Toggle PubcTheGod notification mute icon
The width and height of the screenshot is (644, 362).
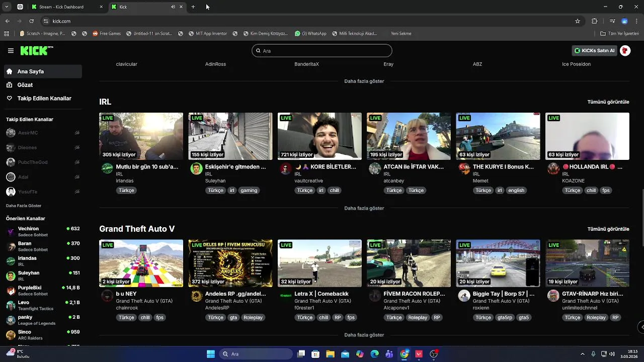pyautogui.click(x=77, y=162)
